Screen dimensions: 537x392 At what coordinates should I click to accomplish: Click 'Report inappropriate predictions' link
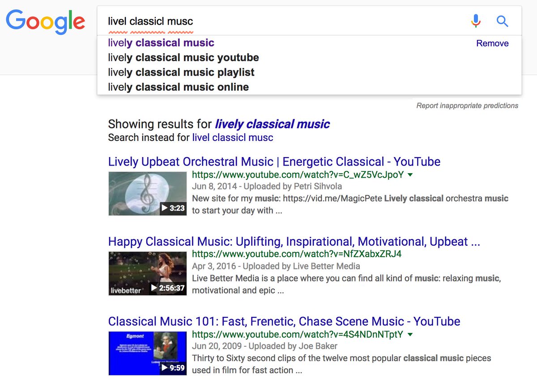(467, 106)
